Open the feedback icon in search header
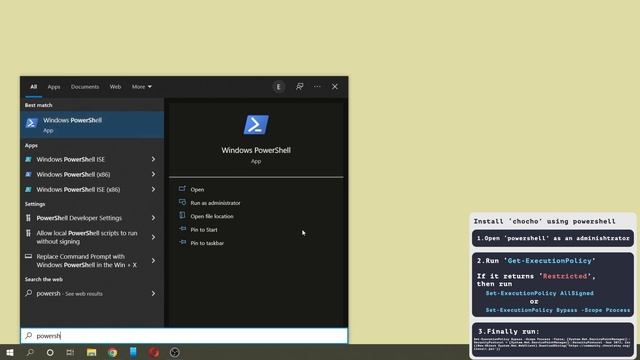 [x=300, y=87]
